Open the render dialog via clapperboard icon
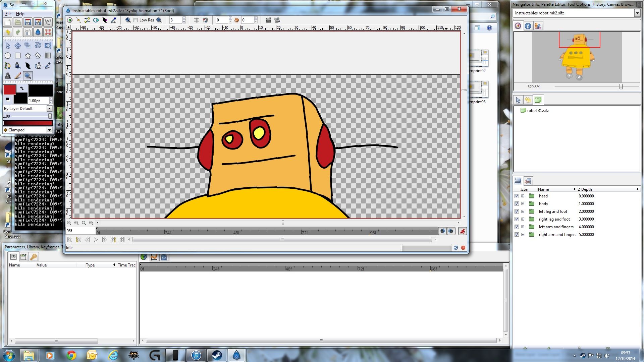Screen dimensions: 644x362 (x=268, y=20)
